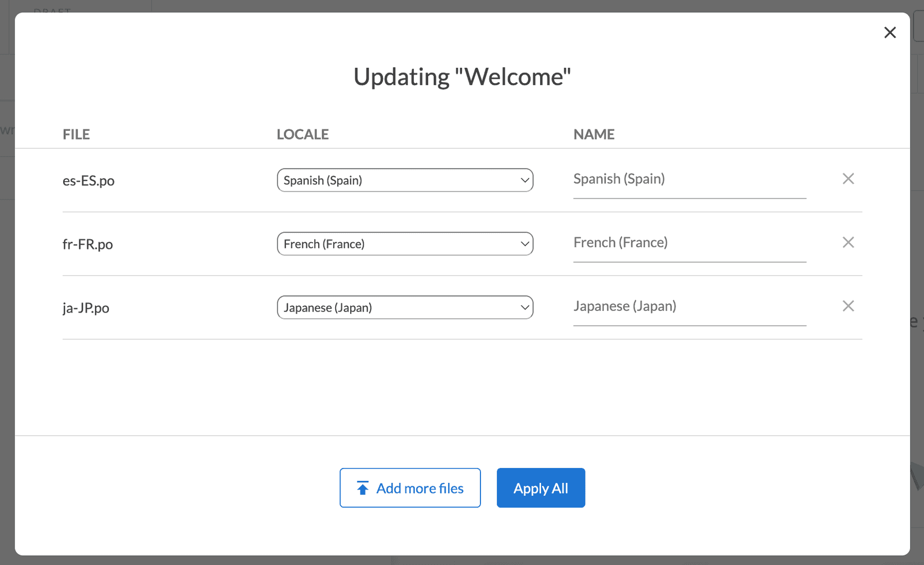Open the Spanish (Spain) locale dropdown
Screen dimensions: 924x565
(x=405, y=180)
